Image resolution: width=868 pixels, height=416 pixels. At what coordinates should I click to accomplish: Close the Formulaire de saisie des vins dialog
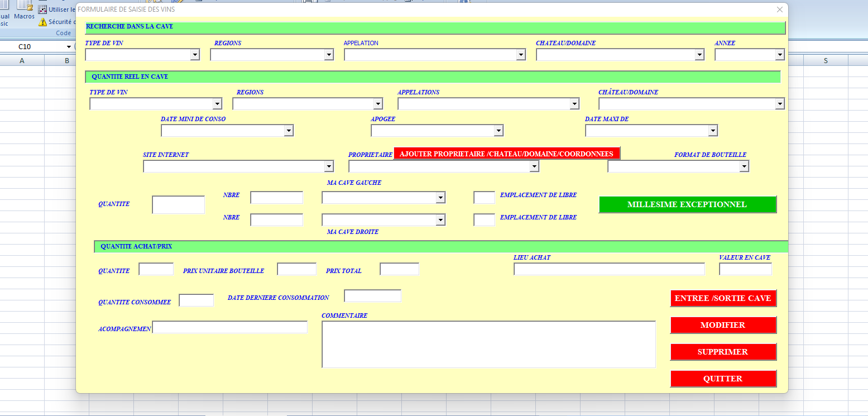pyautogui.click(x=780, y=9)
